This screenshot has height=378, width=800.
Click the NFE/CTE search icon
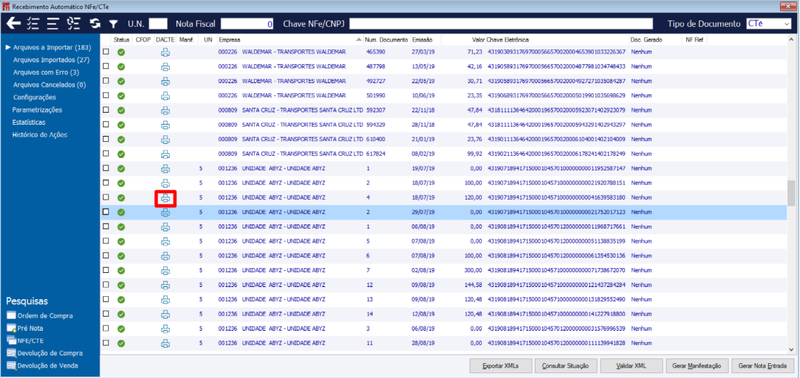pos(11,341)
